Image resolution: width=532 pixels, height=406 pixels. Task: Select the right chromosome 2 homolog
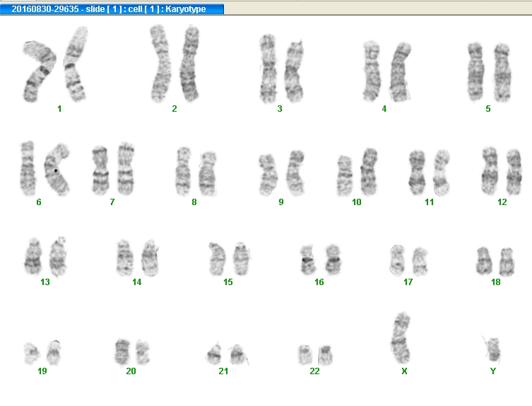(x=190, y=64)
